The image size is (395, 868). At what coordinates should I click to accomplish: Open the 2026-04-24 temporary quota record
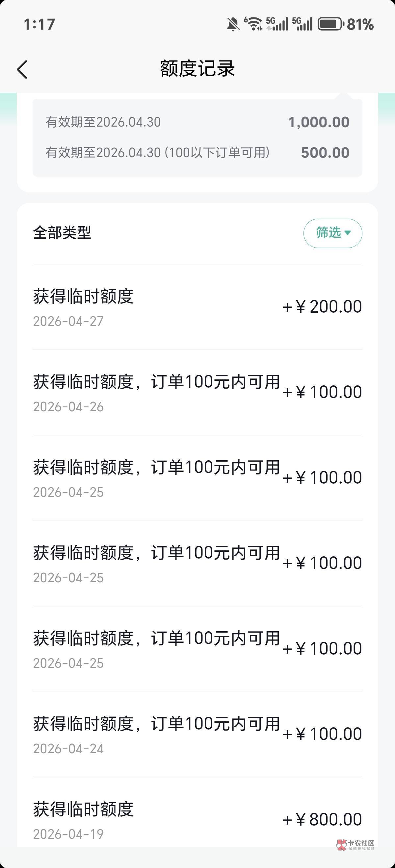pos(197,734)
